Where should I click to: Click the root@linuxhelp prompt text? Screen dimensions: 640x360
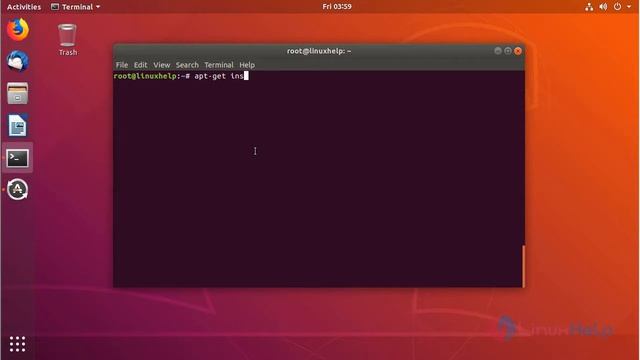145,76
